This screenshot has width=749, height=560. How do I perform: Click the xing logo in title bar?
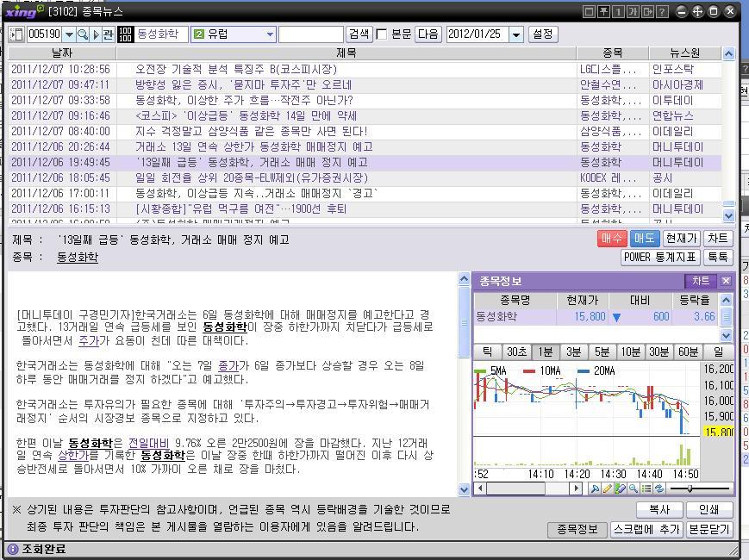click(x=24, y=11)
